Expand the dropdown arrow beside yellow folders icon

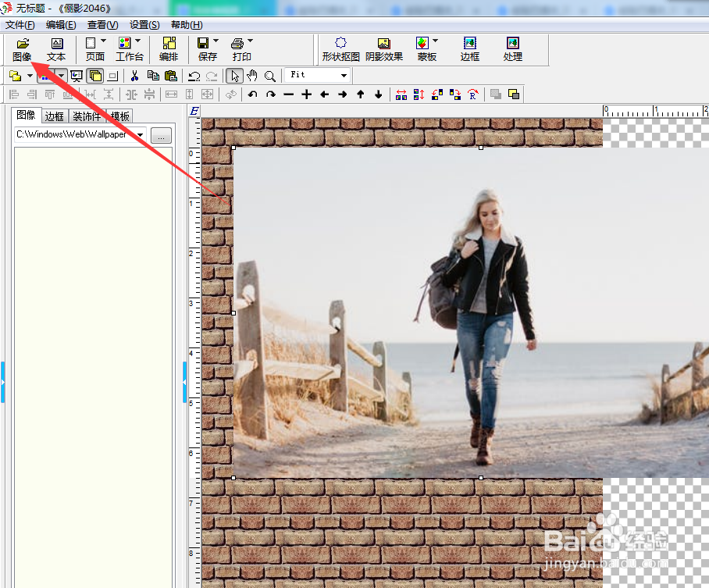click(x=30, y=76)
